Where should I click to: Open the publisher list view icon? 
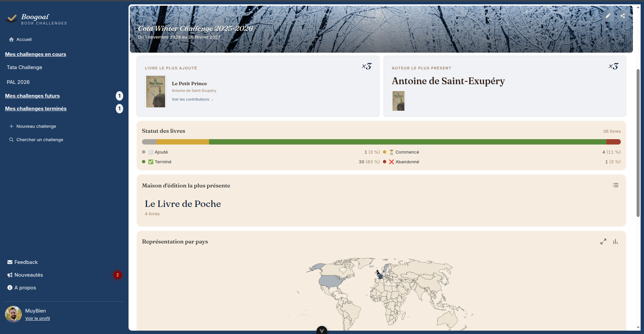click(x=615, y=185)
